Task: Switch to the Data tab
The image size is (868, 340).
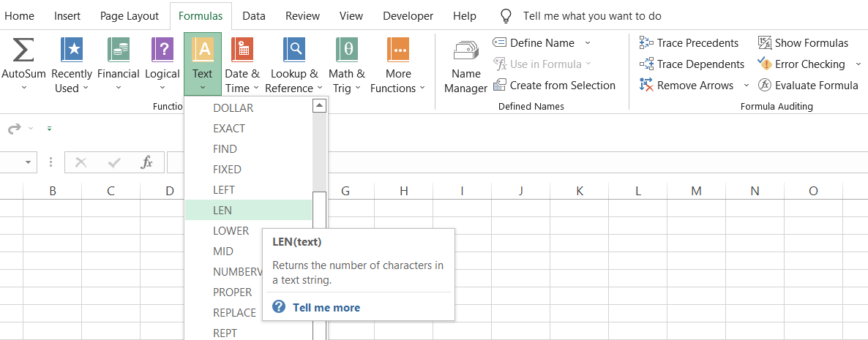Action: (254, 16)
